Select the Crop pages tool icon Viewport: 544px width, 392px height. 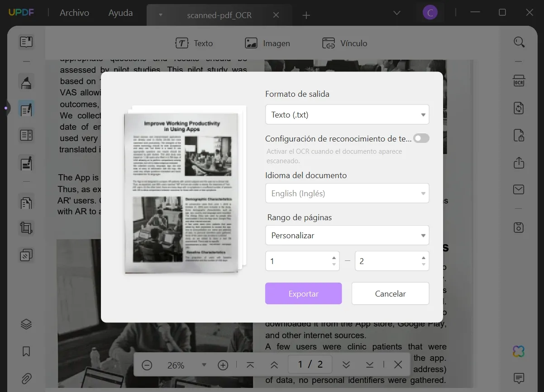(x=26, y=228)
